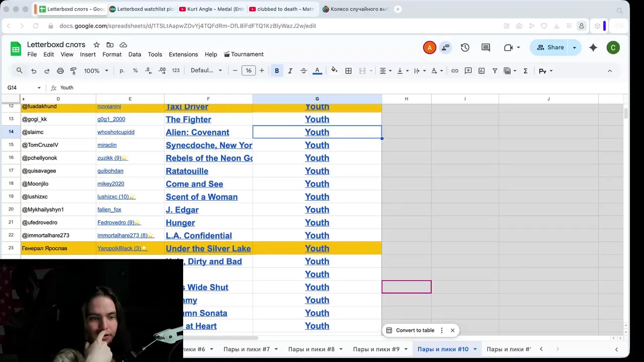Click the Share button

pyautogui.click(x=550, y=47)
